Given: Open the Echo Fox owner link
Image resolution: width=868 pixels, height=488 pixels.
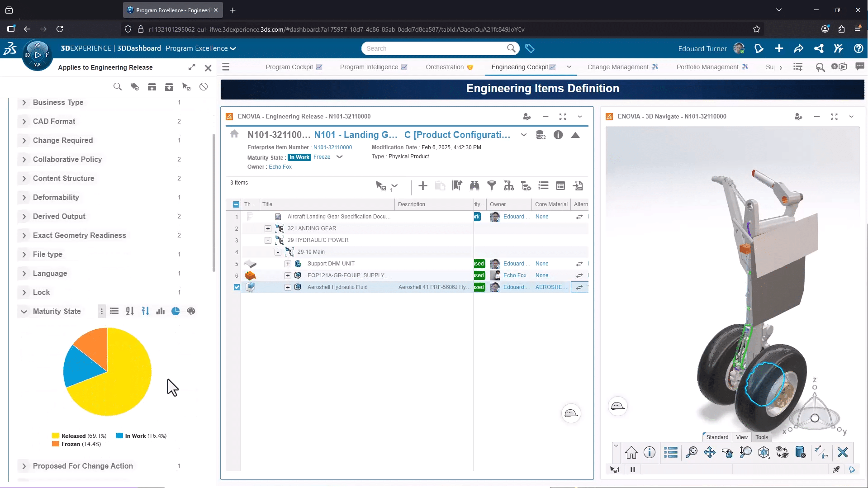Looking at the screenshot, I should pyautogui.click(x=280, y=167).
